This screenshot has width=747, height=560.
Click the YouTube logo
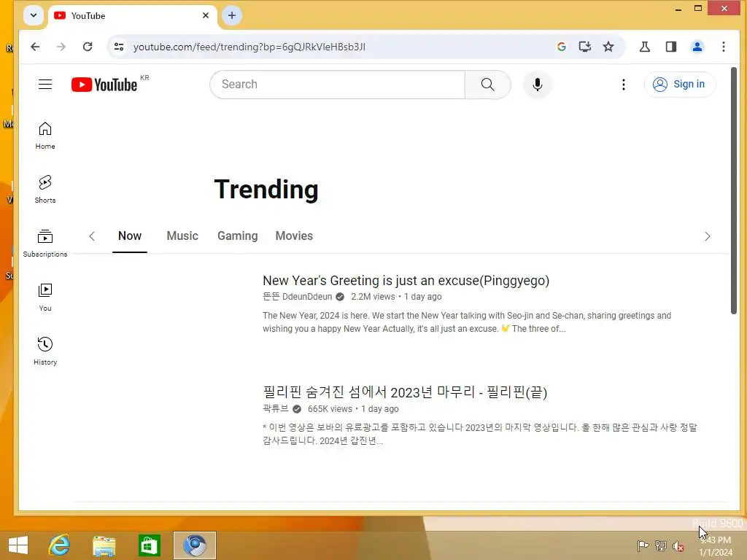click(104, 85)
